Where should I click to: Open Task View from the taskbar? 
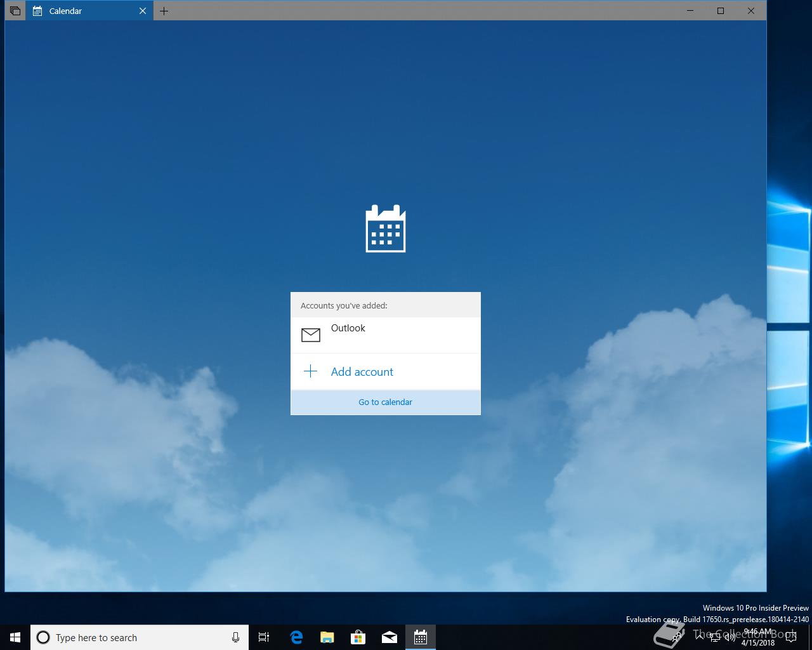pos(264,637)
